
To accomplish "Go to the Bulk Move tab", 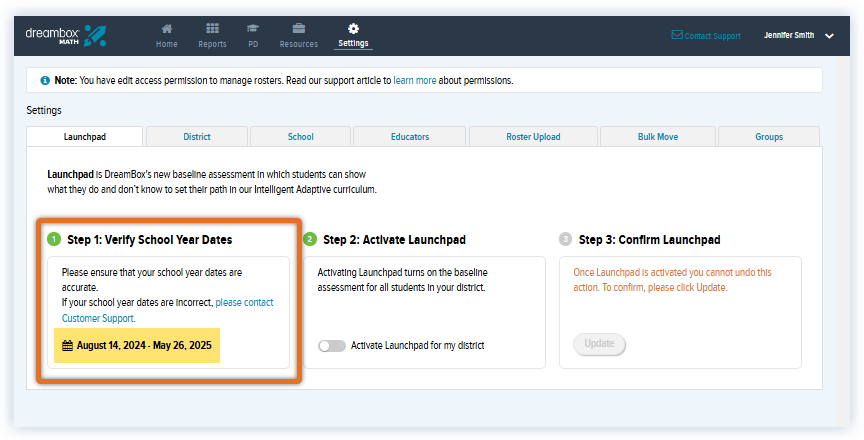I will (x=658, y=137).
